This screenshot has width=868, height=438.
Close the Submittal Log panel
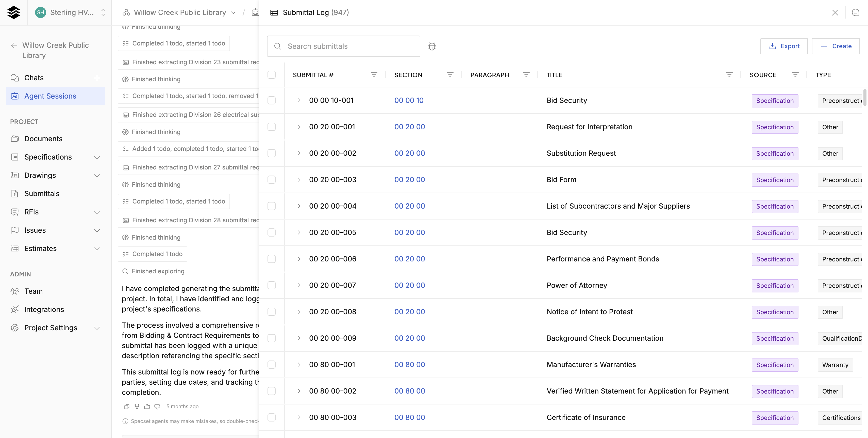(835, 12)
